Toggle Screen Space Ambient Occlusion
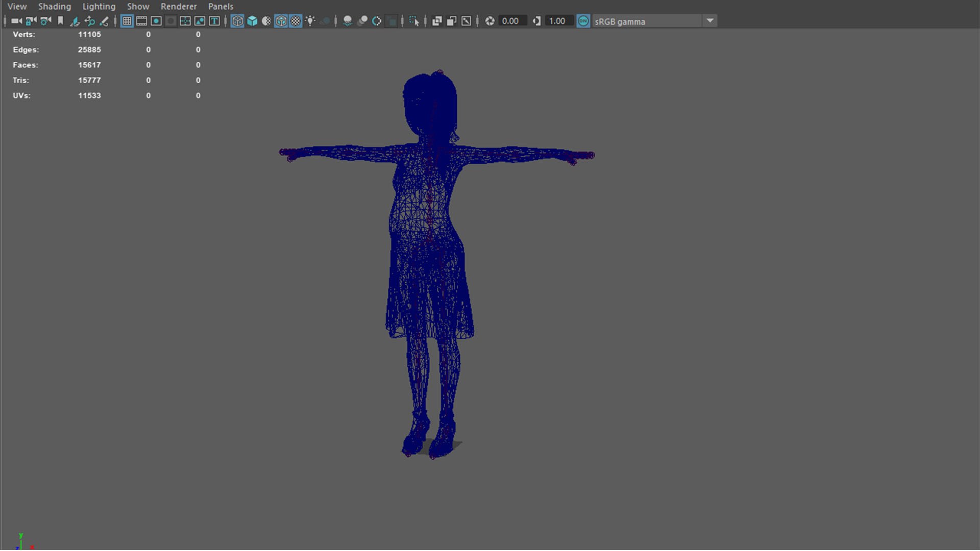This screenshot has width=980, height=551. [x=348, y=21]
